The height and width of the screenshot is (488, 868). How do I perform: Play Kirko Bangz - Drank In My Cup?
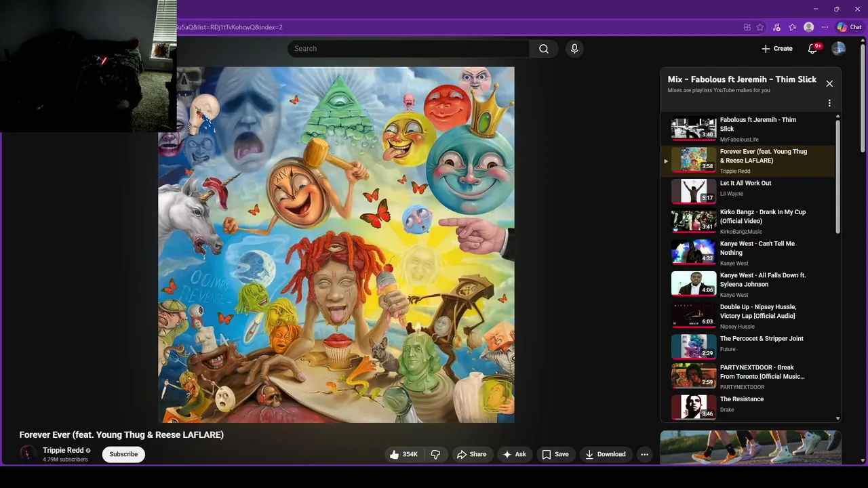click(748, 222)
